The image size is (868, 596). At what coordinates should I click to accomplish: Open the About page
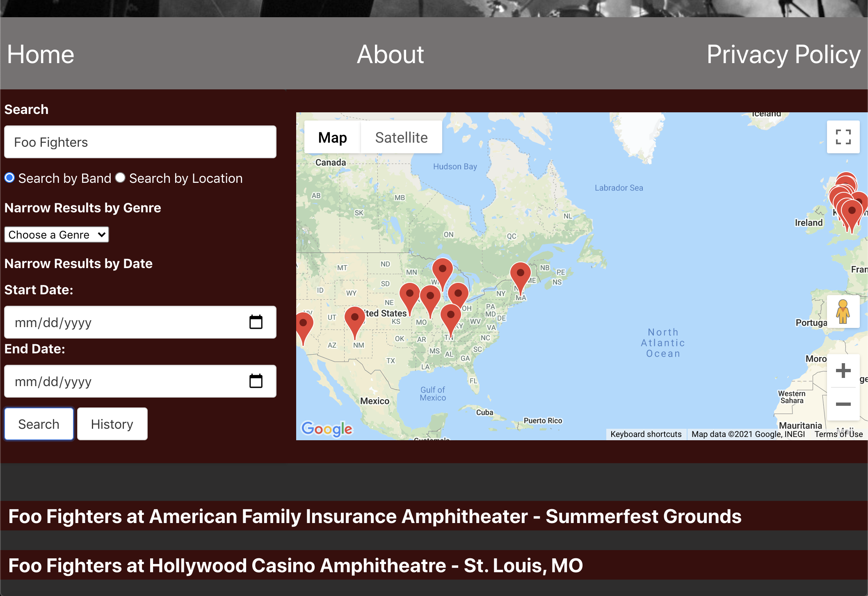point(390,55)
